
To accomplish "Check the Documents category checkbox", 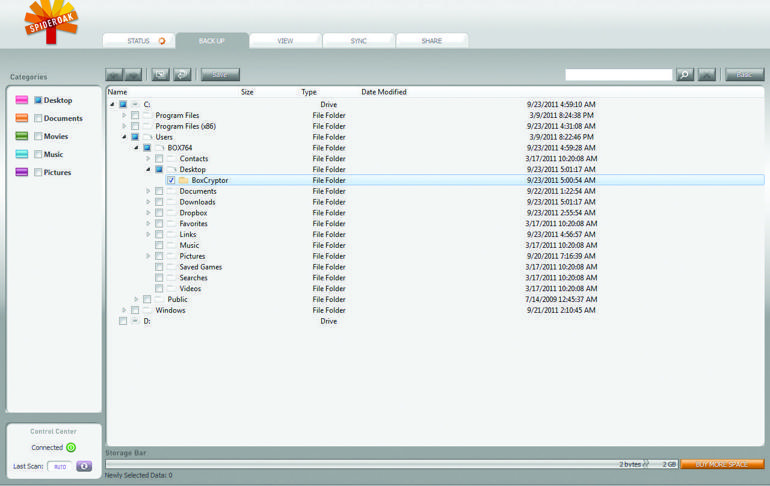I will coord(38,119).
